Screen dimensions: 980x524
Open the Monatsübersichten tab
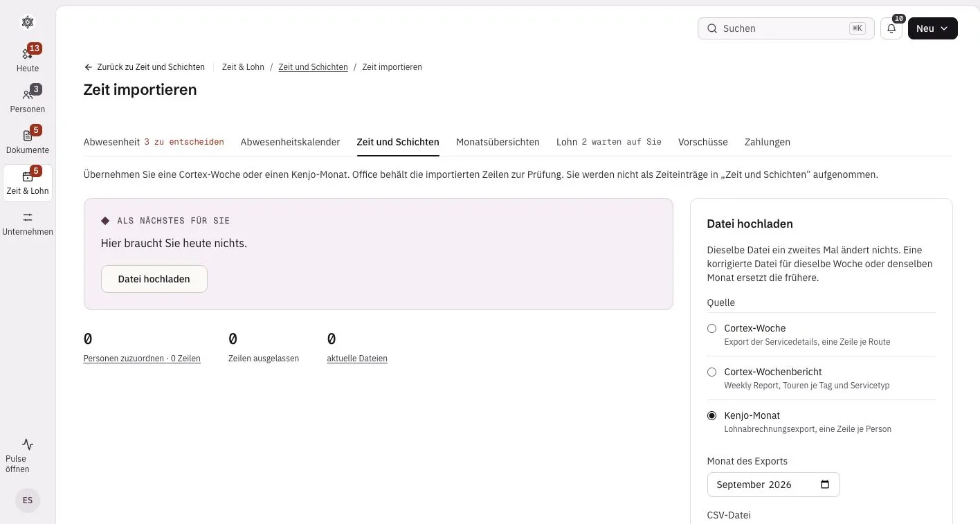tap(498, 142)
